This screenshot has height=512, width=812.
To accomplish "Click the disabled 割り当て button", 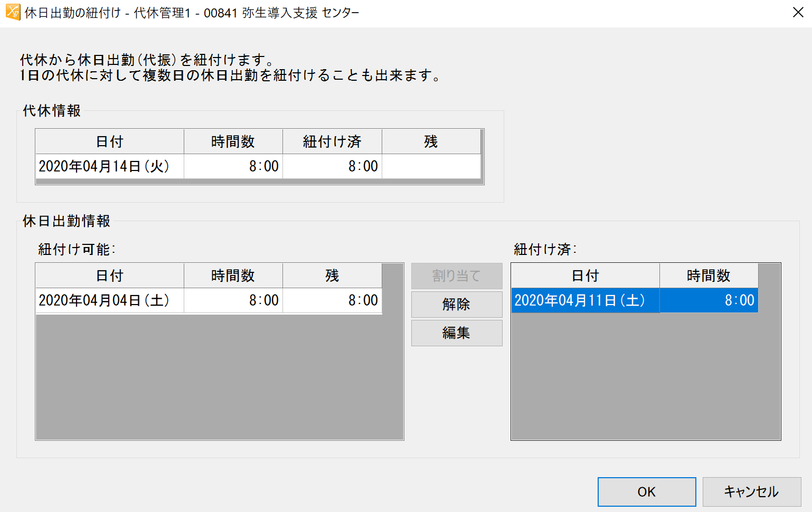I will pyautogui.click(x=457, y=276).
